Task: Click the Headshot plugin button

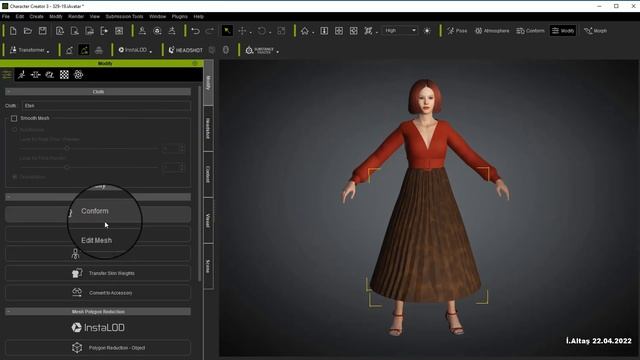Action: click(186, 50)
